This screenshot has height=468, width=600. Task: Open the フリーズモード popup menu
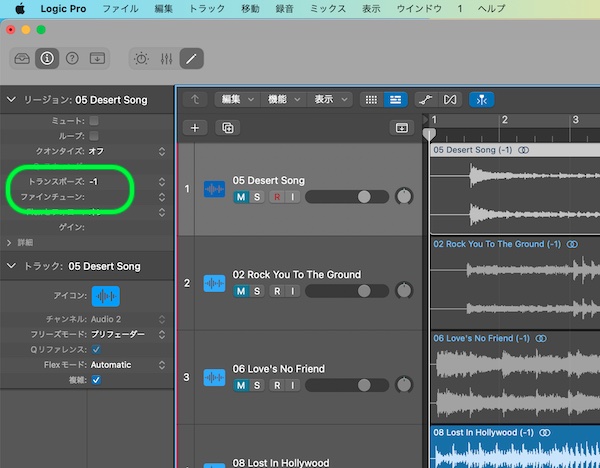[x=162, y=334]
